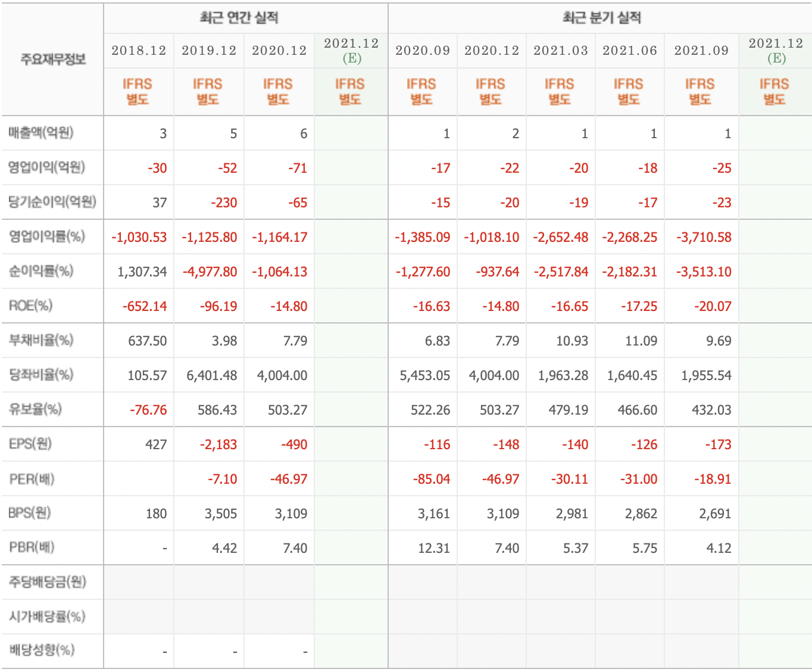This screenshot has width=812, height=672.
Task: Select the 637.50 debt ratio value
Action: coord(148,341)
